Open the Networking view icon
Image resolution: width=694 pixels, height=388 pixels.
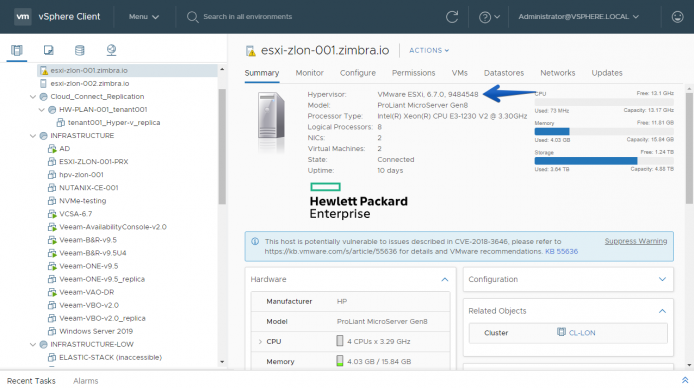[111, 50]
